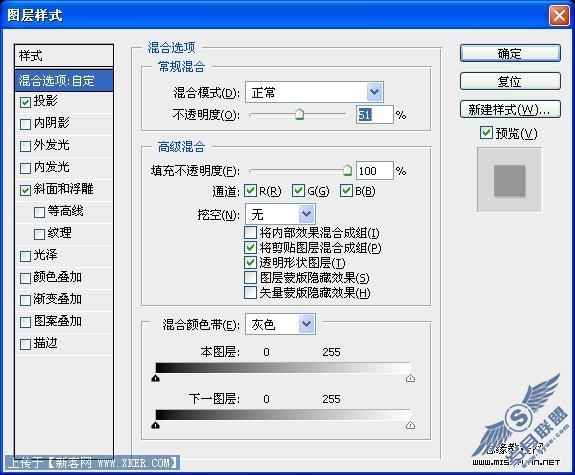Uncheck the 预览(V) preview checkbox
Screen dimensions: 575x475
click(x=486, y=132)
